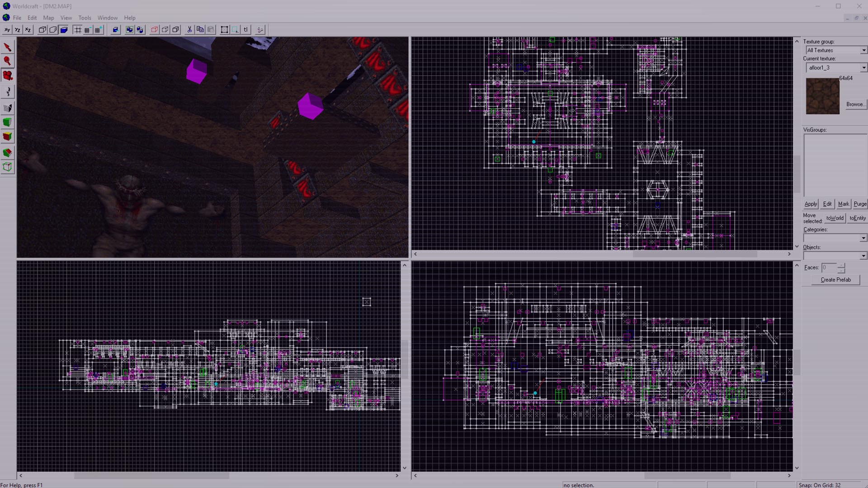
Task: Click the Carve toolbar icon
Action: click(115, 30)
